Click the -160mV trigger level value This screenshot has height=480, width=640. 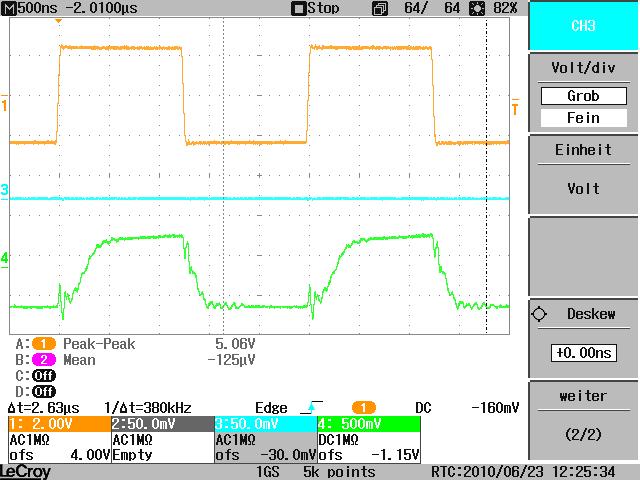click(x=495, y=408)
